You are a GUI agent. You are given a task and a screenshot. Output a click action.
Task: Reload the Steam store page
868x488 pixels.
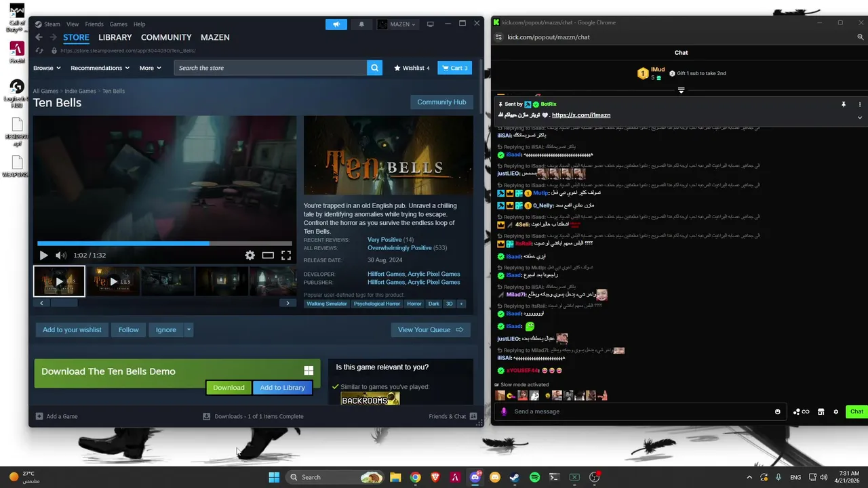39,50
